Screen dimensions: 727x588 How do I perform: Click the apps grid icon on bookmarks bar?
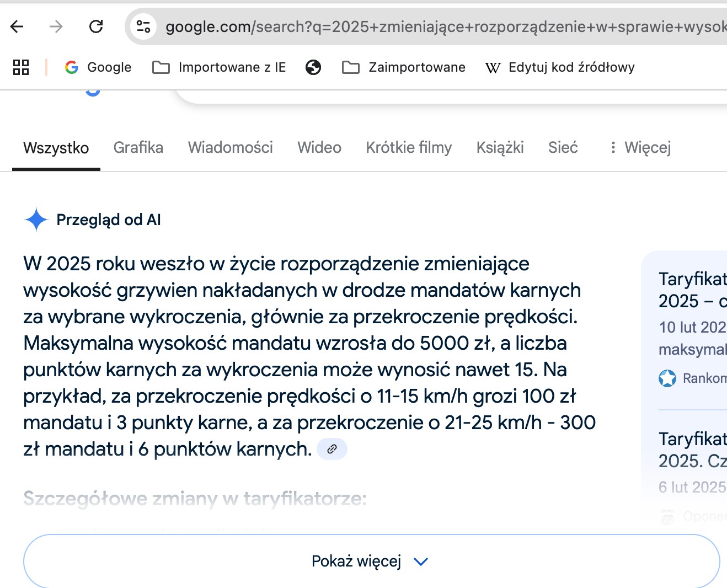coord(21,67)
